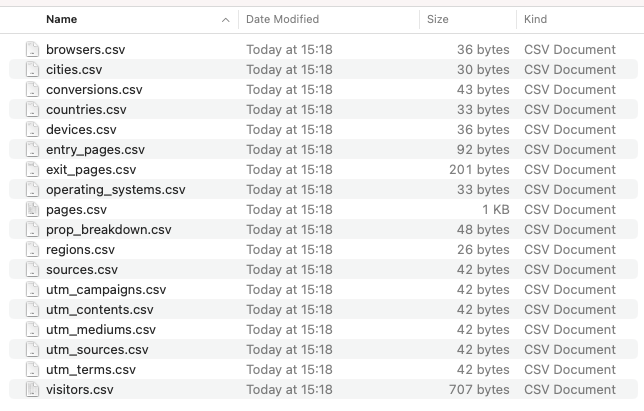
Task: Sort files by Date Modified column
Action: (282, 19)
